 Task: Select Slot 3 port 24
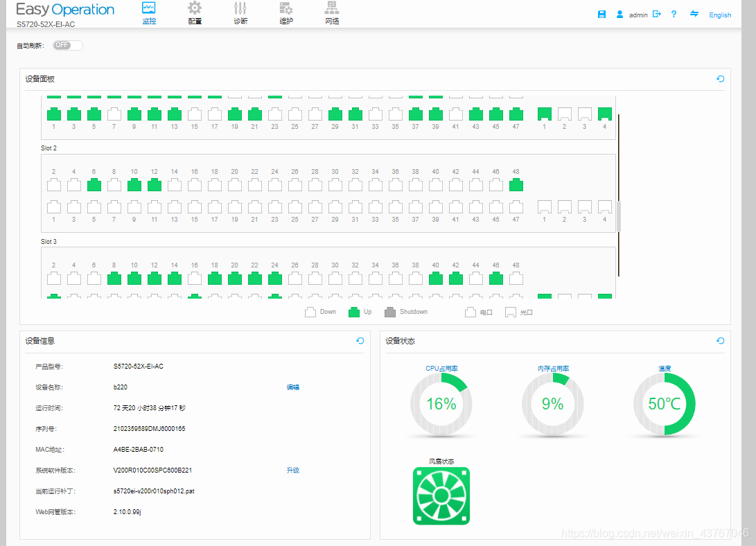[275, 278]
